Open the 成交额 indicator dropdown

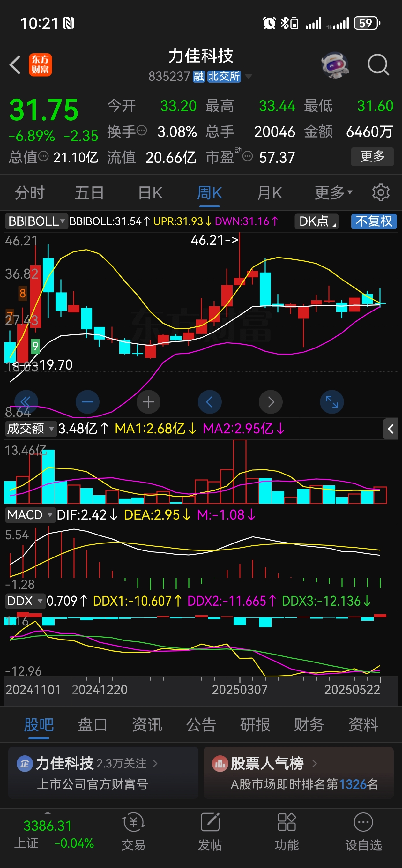click(31, 429)
